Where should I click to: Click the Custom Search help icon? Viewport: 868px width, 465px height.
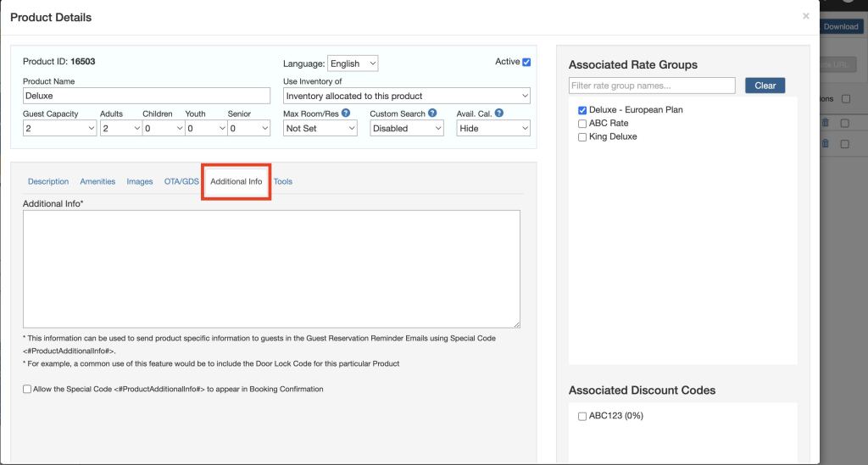[x=432, y=113]
